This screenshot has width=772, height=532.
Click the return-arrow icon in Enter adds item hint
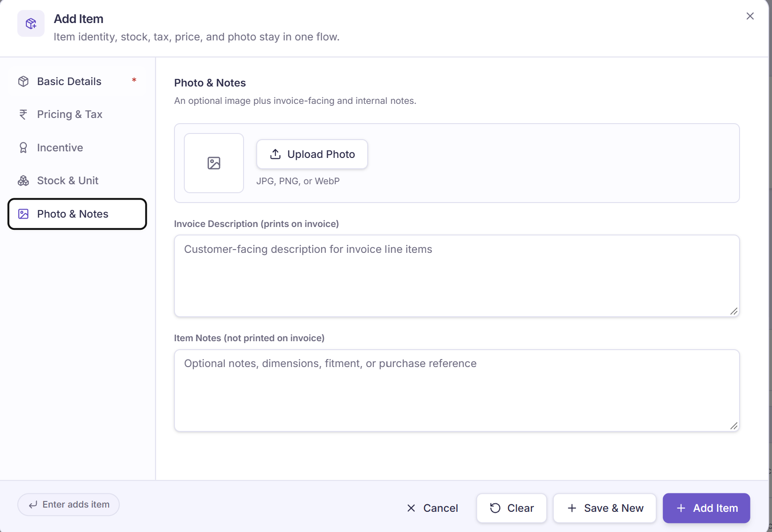[x=33, y=505]
